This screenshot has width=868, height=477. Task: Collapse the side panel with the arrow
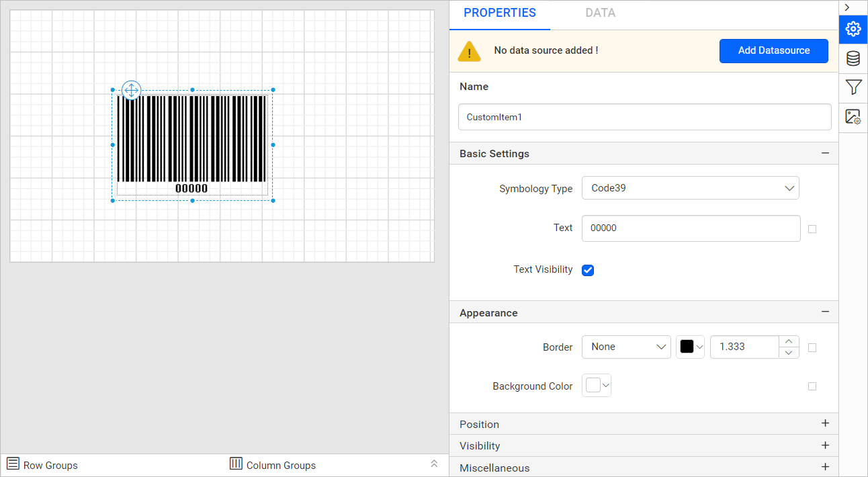click(x=847, y=7)
